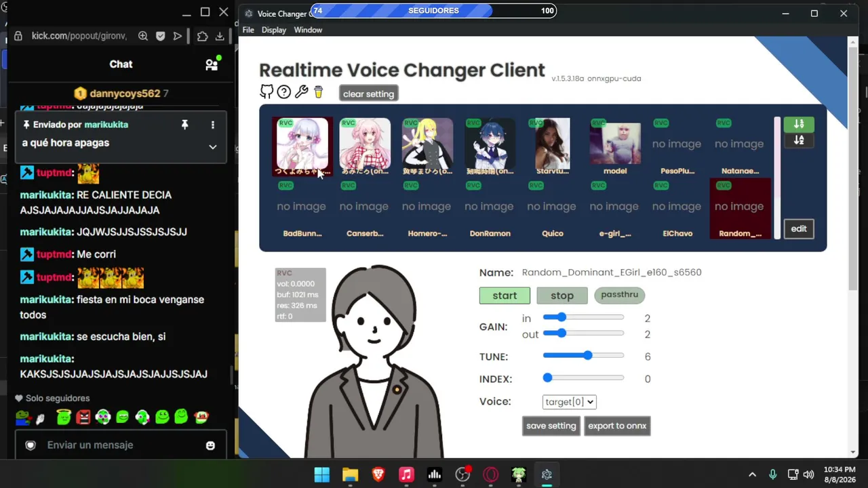Open the emoji picker in chat input

coord(210,445)
